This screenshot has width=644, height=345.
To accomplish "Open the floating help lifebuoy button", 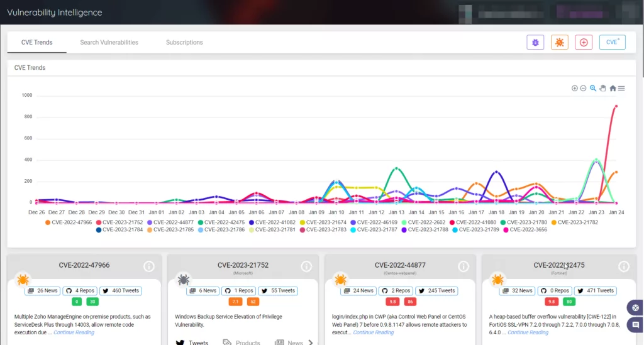I will coord(635,308).
